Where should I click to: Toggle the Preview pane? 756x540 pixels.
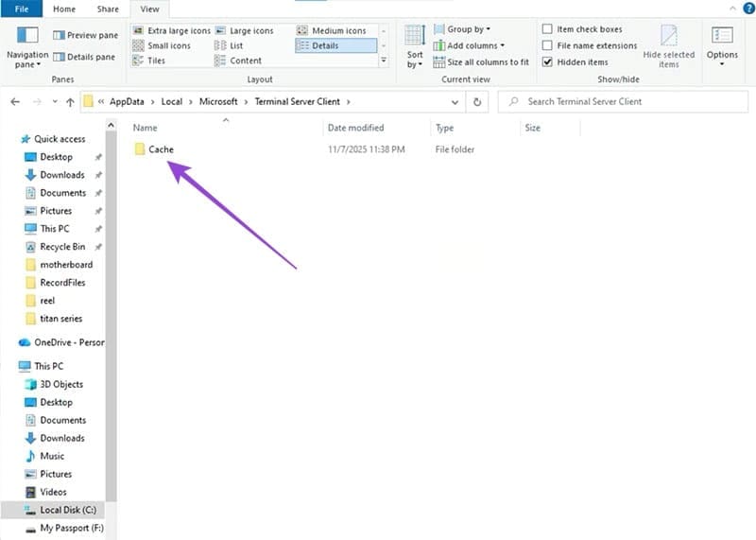coord(85,35)
